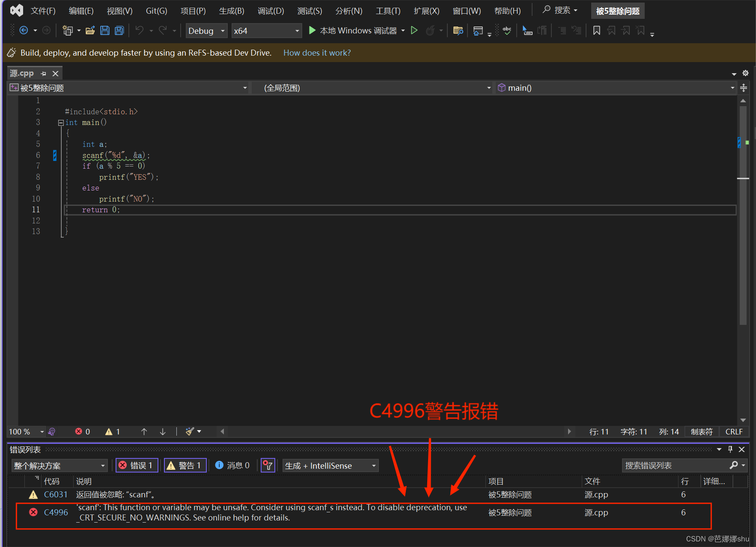
Task: Click the Undo arrow icon
Action: 139,30
